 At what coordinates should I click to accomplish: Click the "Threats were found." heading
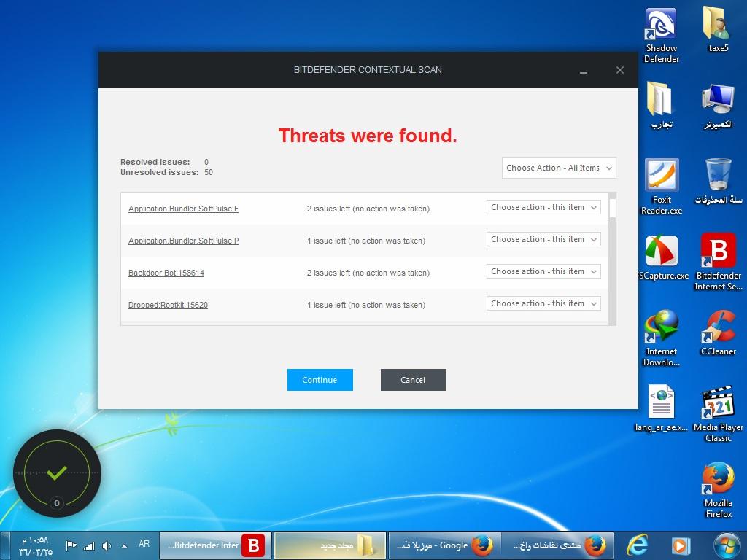click(x=368, y=136)
